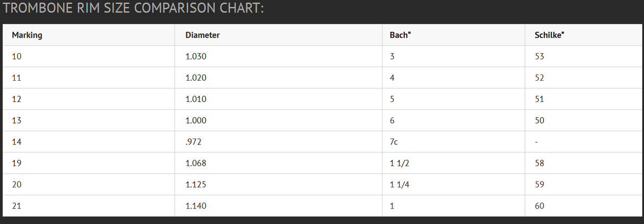Click the Bach 7c cell
644x224 pixels.
(x=394, y=142)
